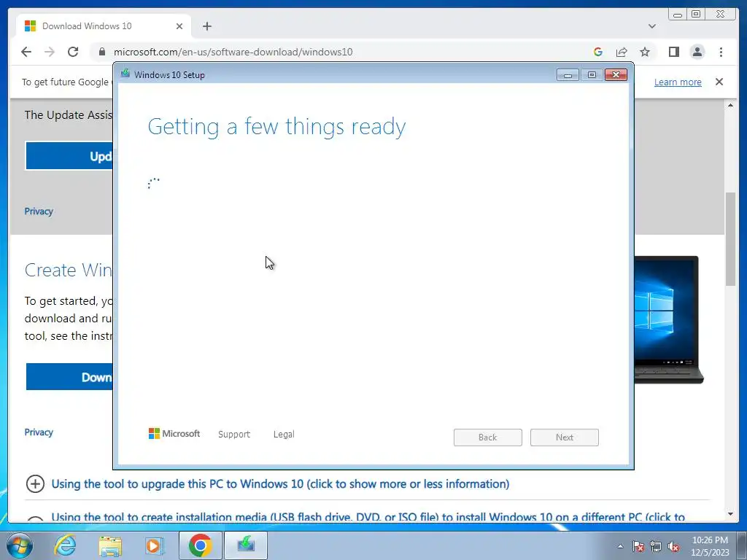
Task: Open Windows Media Player from taskbar
Action: 154,545
